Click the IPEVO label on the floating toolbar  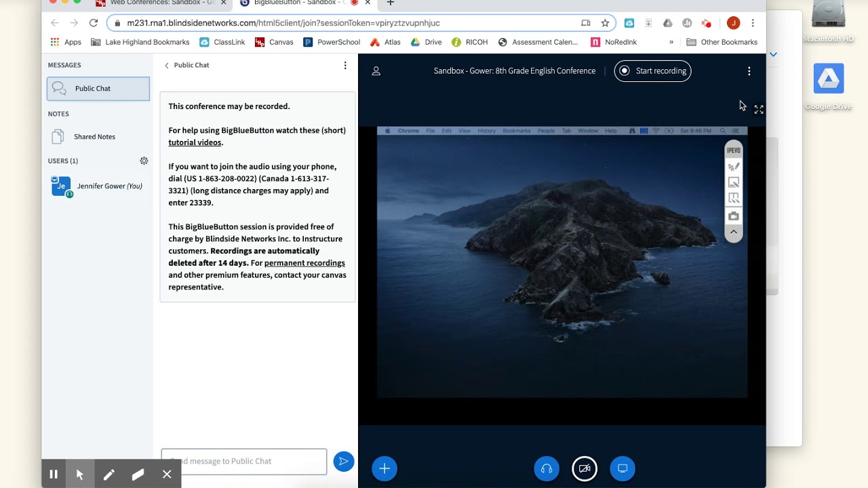[734, 150]
